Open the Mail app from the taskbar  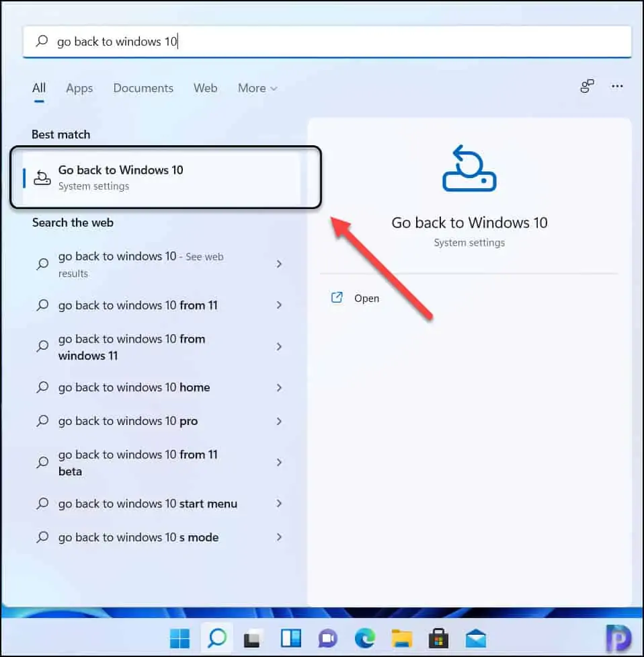(476, 639)
